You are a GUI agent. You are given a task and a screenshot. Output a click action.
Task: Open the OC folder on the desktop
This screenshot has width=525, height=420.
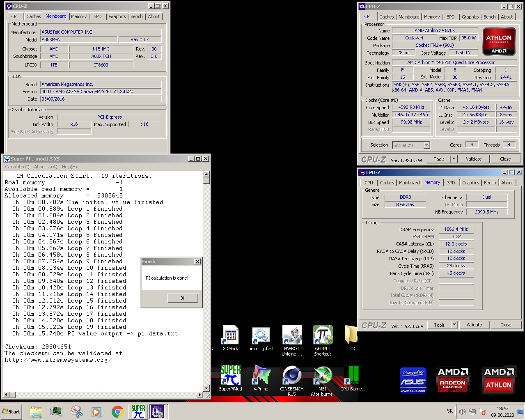[353, 338]
